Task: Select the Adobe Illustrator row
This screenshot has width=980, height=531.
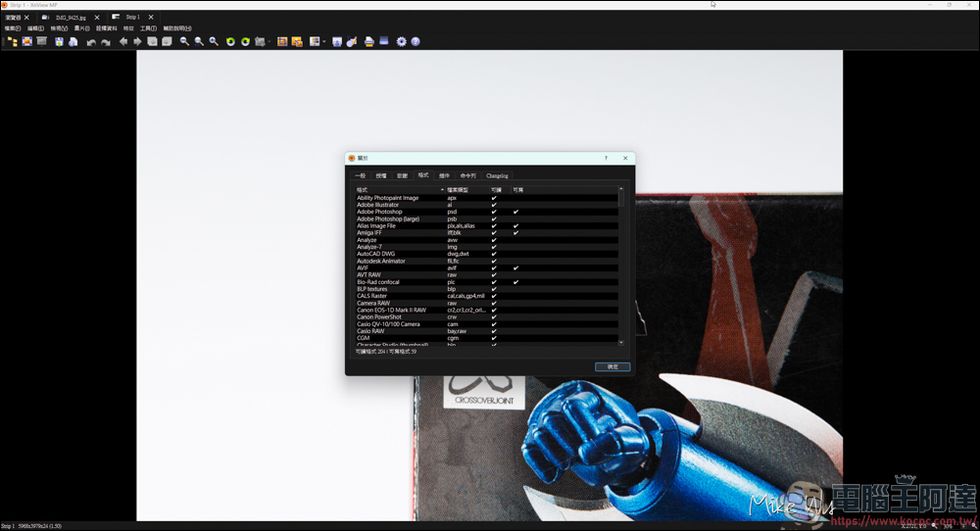Action: click(486, 205)
